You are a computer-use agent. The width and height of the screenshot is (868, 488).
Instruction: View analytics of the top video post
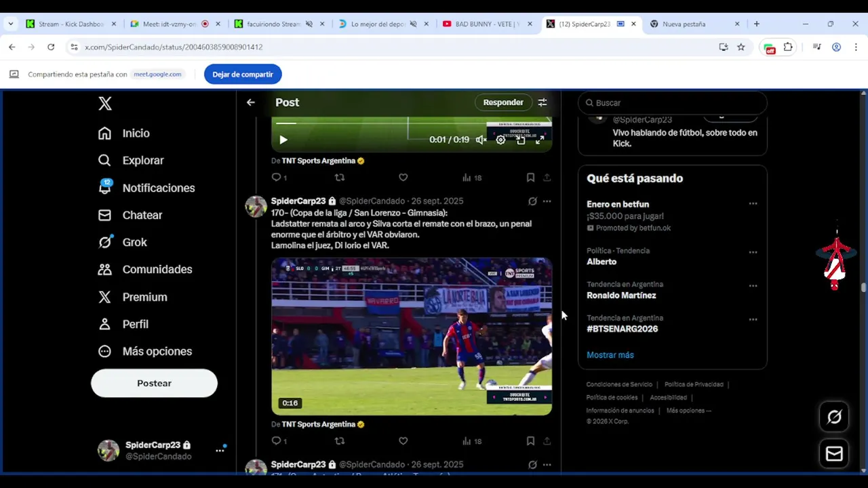pos(472,178)
